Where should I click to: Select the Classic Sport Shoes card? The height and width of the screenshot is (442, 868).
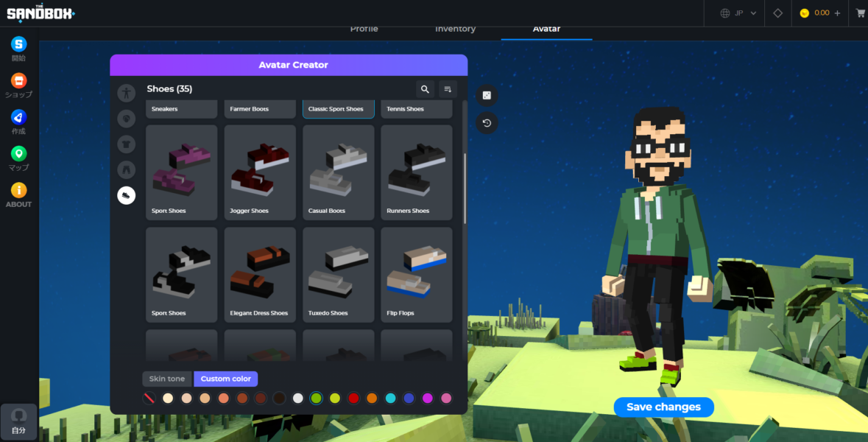(339, 109)
